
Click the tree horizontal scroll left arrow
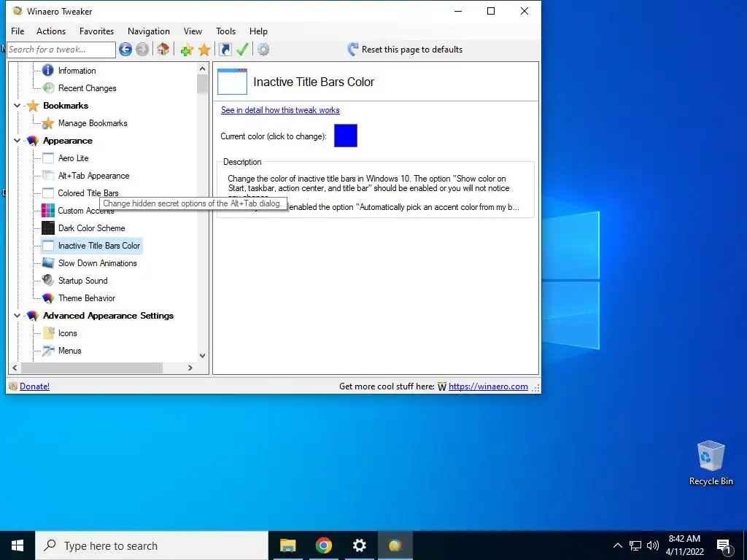click(x=15, y=367)
